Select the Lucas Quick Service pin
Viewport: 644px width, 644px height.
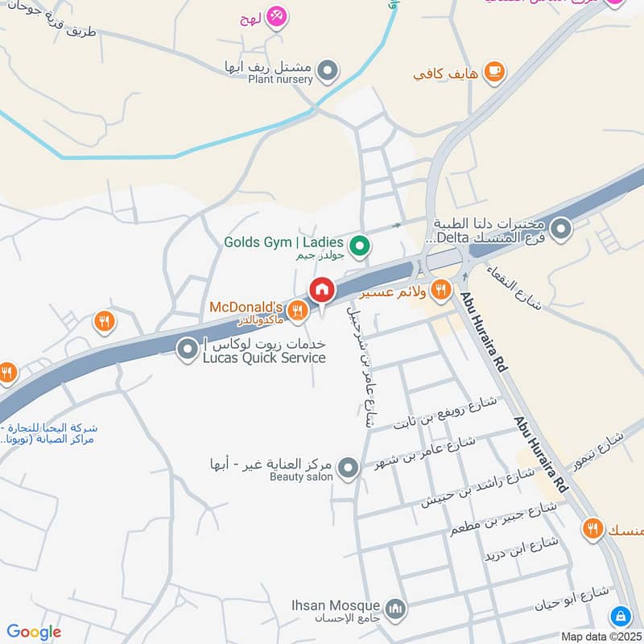click(188, 349)
